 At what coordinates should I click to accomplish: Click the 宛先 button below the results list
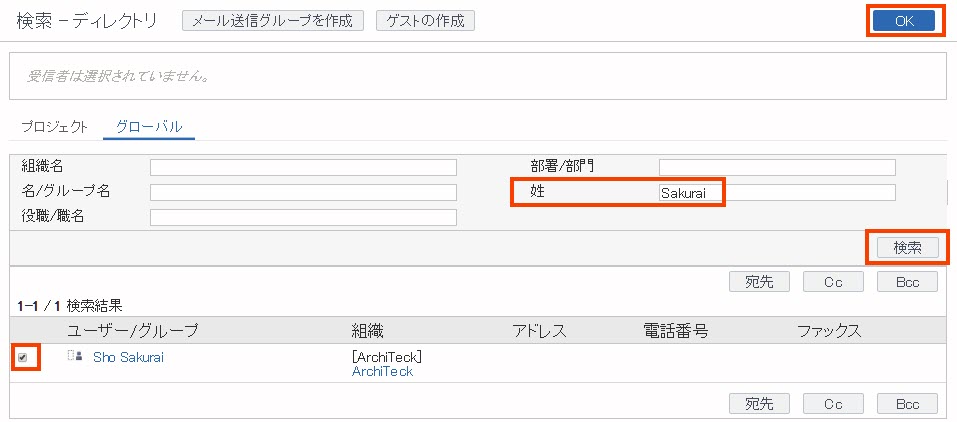(759, 404)
